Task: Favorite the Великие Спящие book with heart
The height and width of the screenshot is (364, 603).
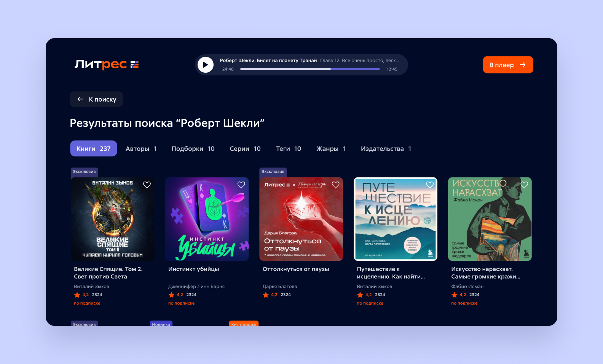Action: coord(147,185)
